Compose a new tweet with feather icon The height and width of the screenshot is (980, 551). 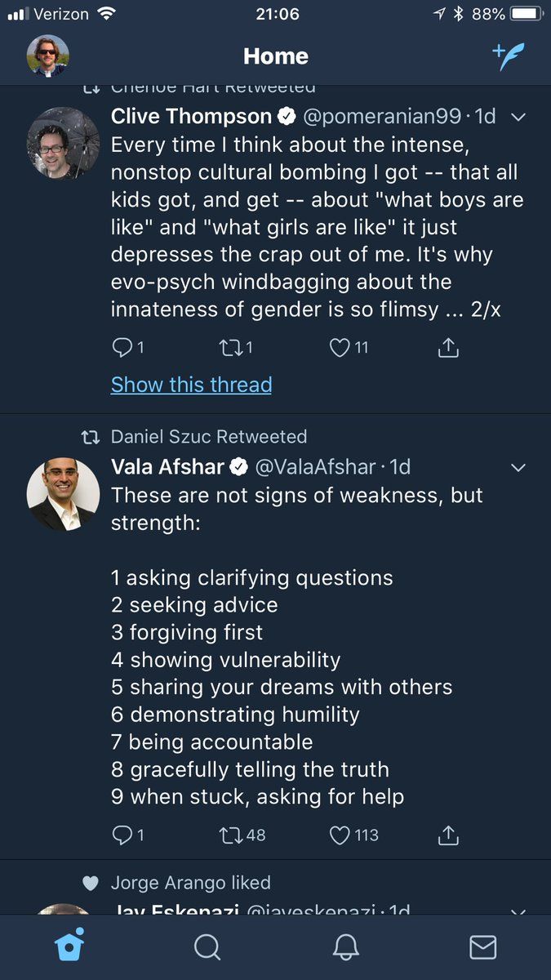coord(508,56)
